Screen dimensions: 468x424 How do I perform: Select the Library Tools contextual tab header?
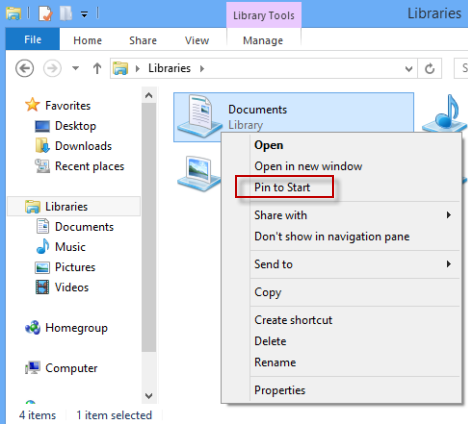coord(264,15)
